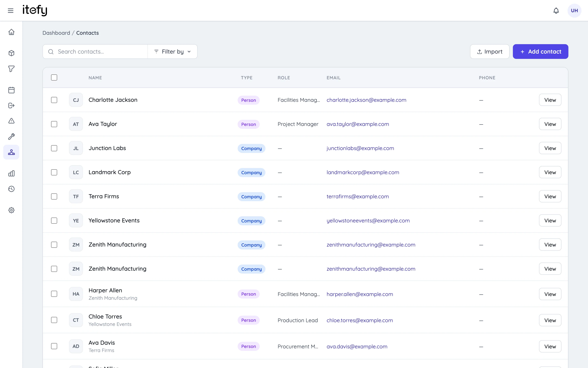The height and width of the screenshot is (368, 588).
Task: Open the wrench maintenance sidebar icon
Action: (11, 136)
